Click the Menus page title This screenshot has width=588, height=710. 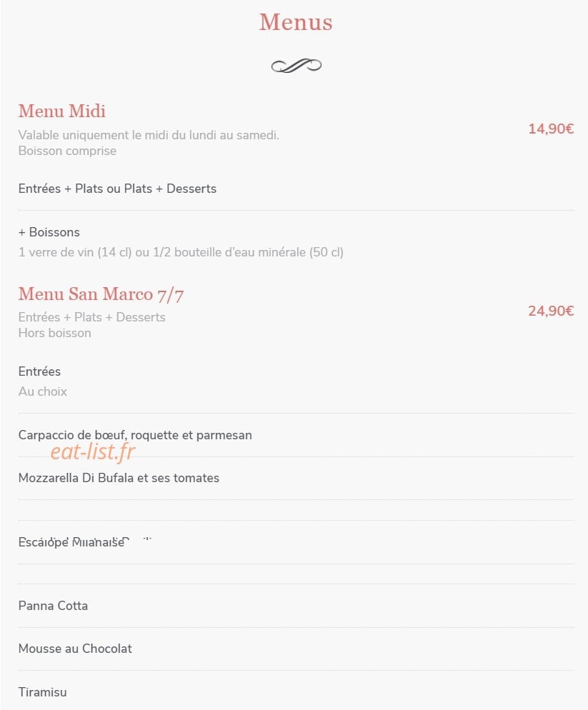click(296, 21)
